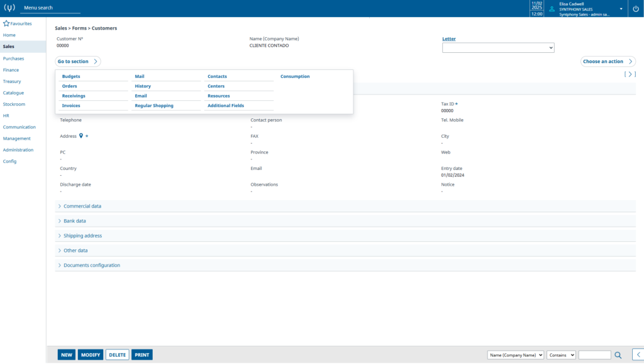Open the Administration menu
Screen dimensions: 644x364
click(x=18, y=150)
